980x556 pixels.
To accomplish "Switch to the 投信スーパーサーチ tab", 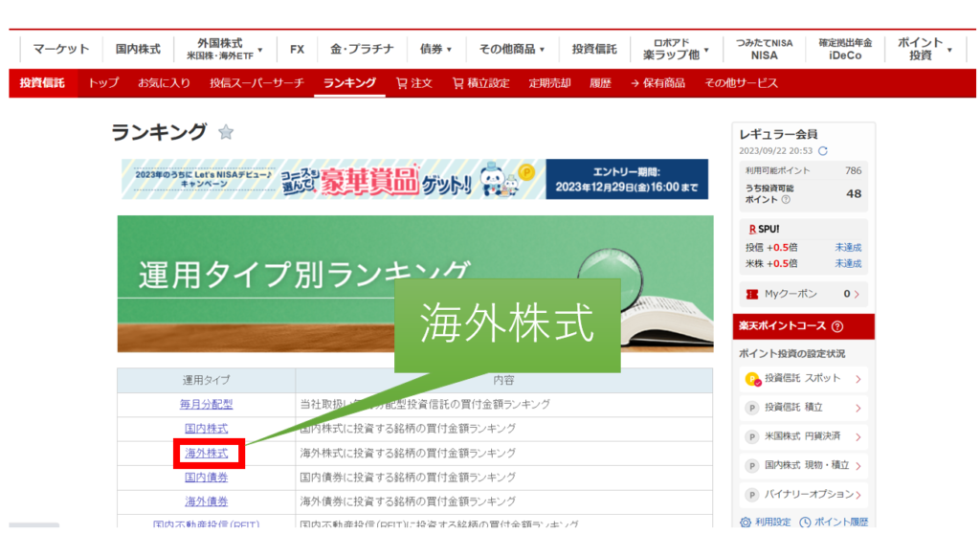I will pos(256,83).
